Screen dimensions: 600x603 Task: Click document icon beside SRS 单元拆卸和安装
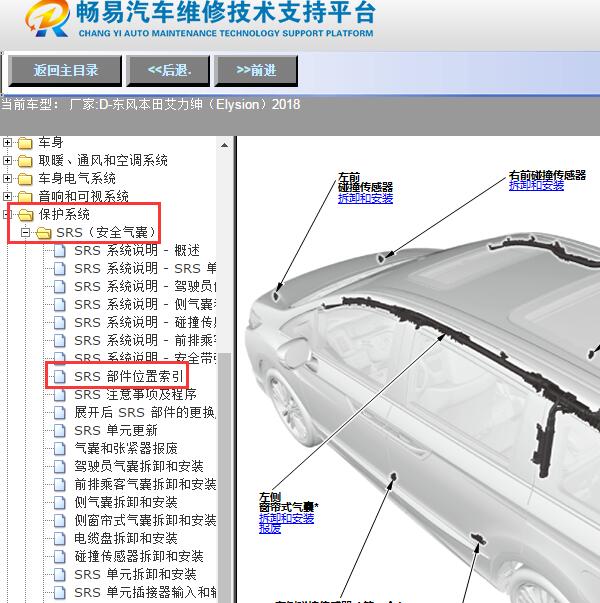pos(59,574)
